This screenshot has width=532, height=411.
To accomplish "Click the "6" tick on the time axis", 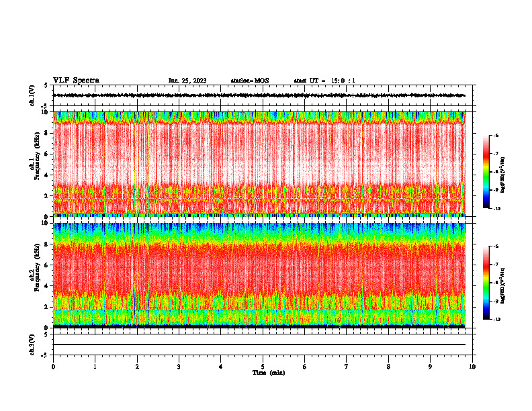I will [x=305, y=367].
